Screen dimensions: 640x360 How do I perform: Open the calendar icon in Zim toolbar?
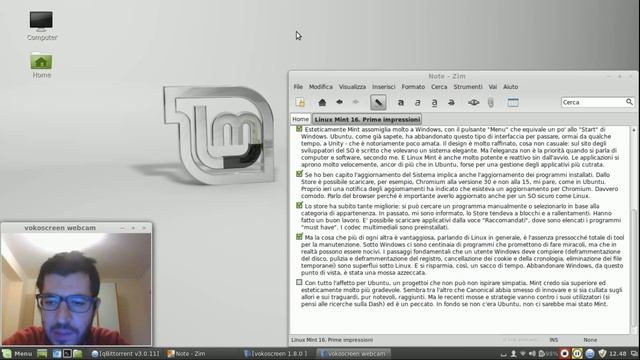[x=513, y=102]
